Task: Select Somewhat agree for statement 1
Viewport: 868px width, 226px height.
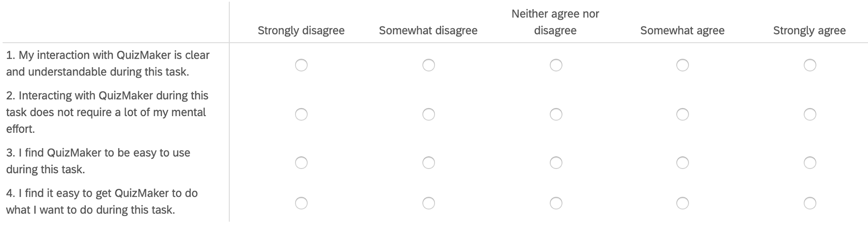Action: point(682,65)
